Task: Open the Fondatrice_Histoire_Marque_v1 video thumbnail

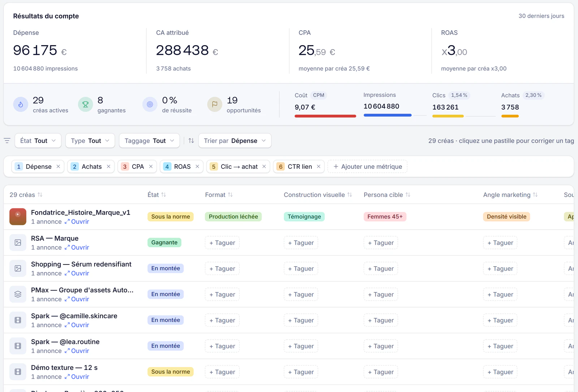Action: pyautogui.click(x=18, y=216)
